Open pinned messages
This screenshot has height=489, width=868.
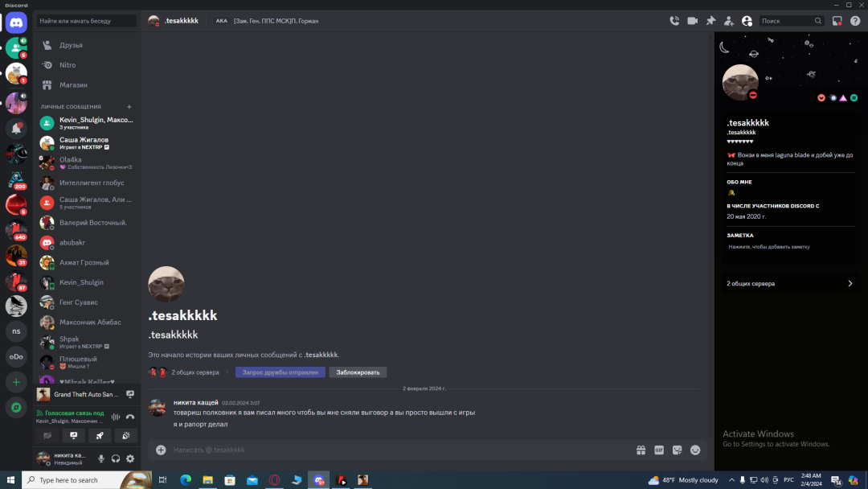pos(710,21)
